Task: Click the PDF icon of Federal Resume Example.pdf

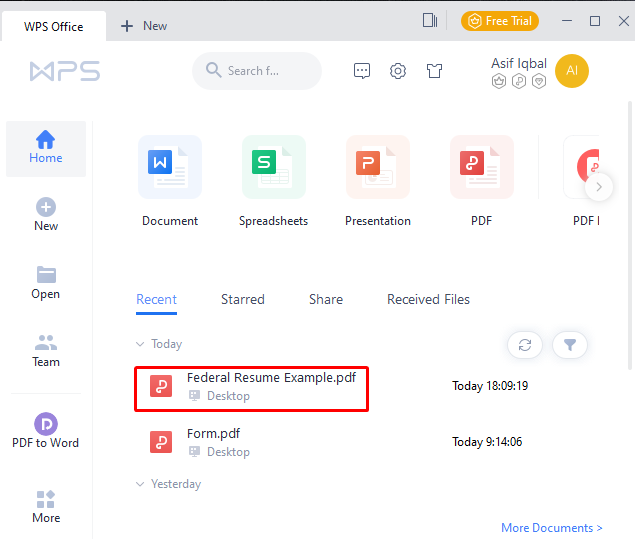Action: pos(161,385)
